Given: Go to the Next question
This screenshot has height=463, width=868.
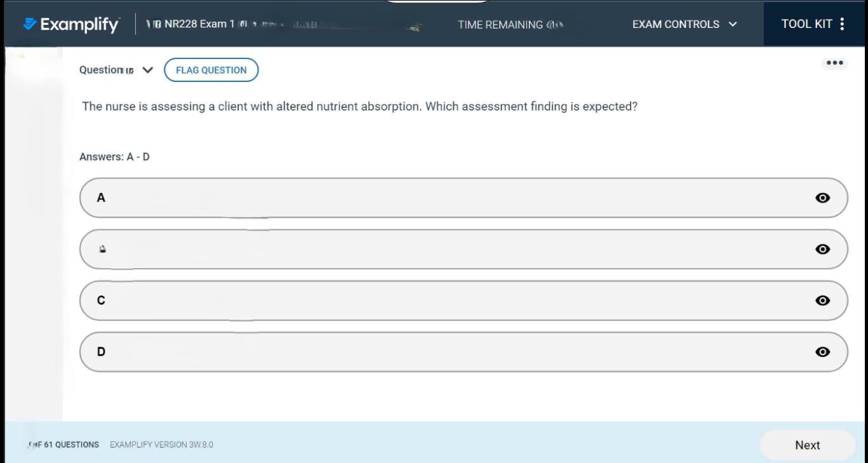Looking at the screenshot, I should coord(807,445).
